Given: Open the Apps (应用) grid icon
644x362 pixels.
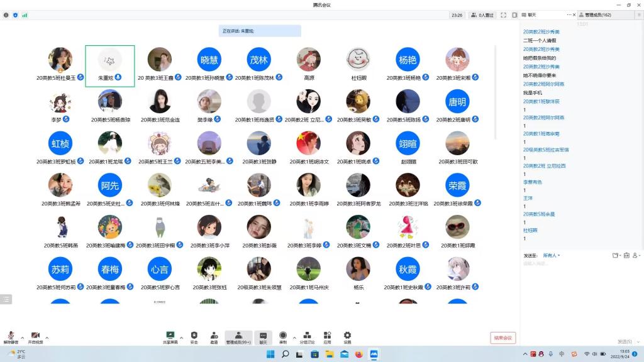Looking at the screenshot, I should pos(327,336).
